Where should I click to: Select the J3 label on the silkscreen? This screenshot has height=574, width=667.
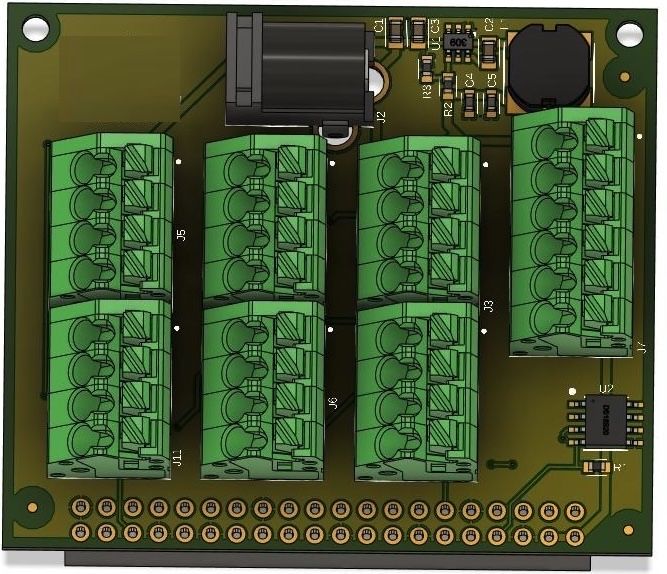coord(488,306)
